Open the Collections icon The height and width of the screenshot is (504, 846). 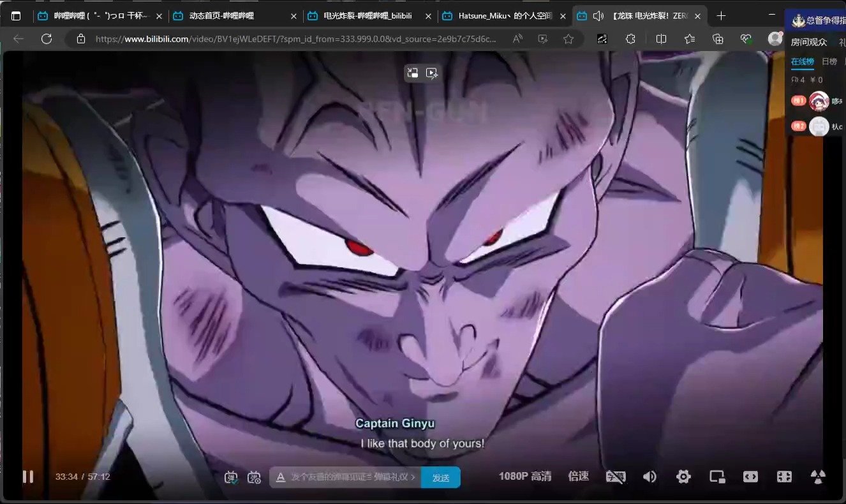point(718,39)
